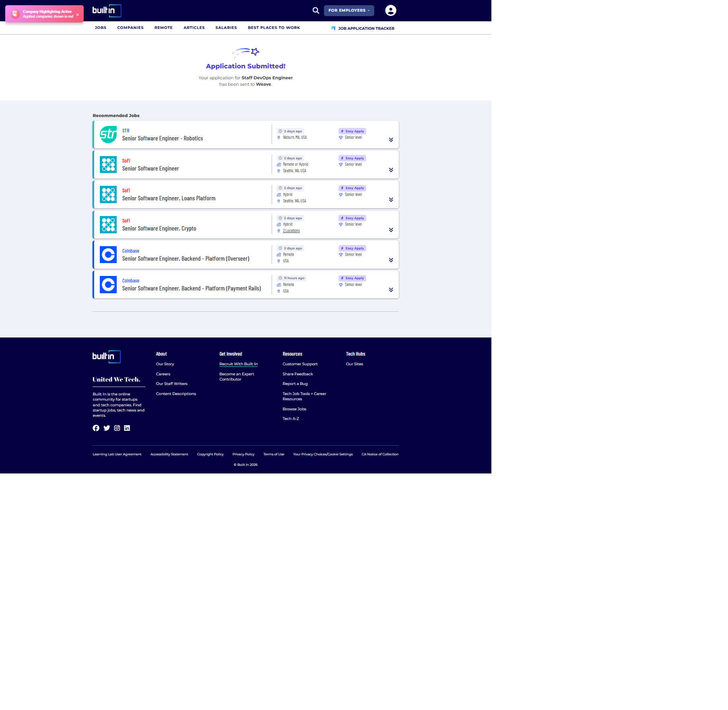Dismiss the Company Highlighting Active notification
The image size is (728, 710).
pos(78,14)
